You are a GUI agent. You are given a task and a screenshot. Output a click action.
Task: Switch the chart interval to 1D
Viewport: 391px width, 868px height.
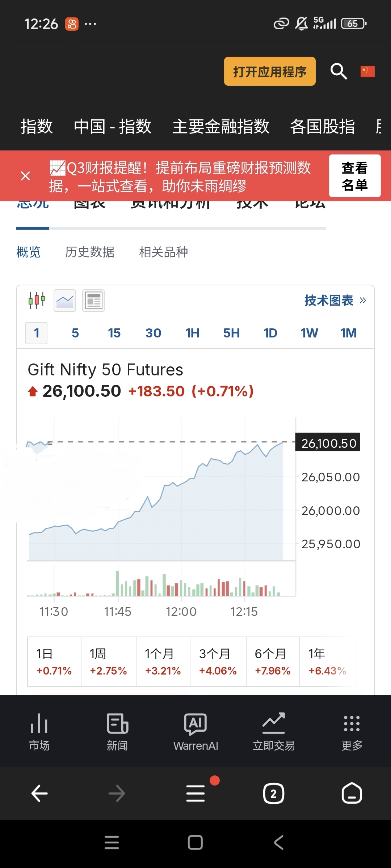click(270, 333)
